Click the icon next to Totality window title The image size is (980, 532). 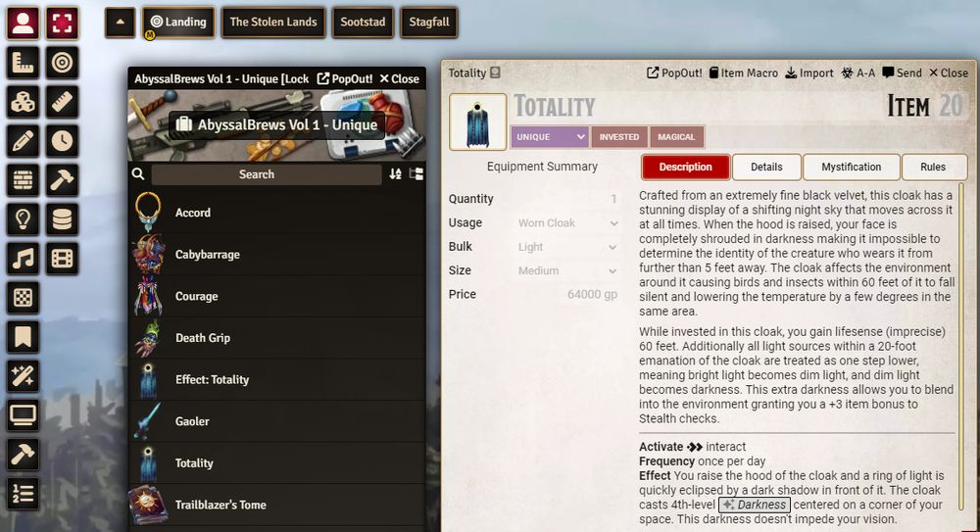click(x=495, y=73)
